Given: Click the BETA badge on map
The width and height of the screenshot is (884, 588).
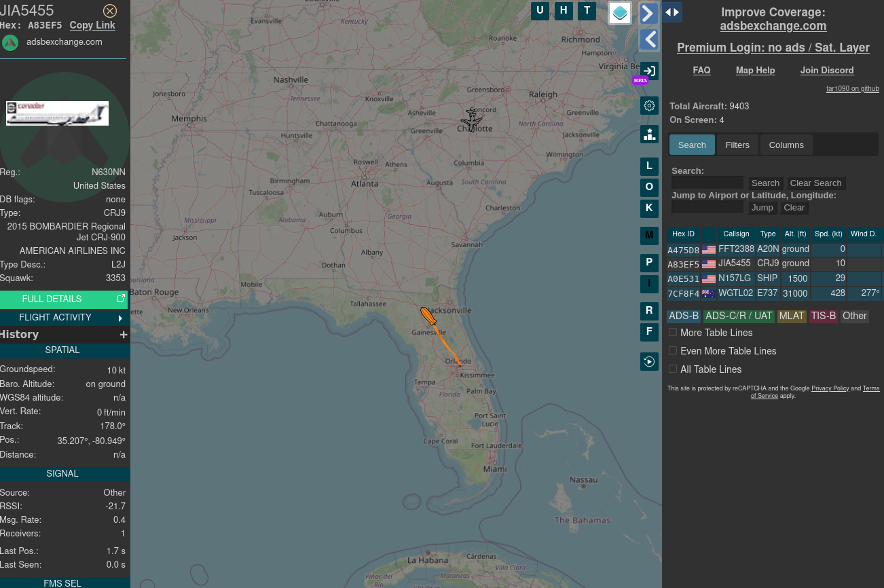Looking at the screenshot, I should [x=640, y=80].
